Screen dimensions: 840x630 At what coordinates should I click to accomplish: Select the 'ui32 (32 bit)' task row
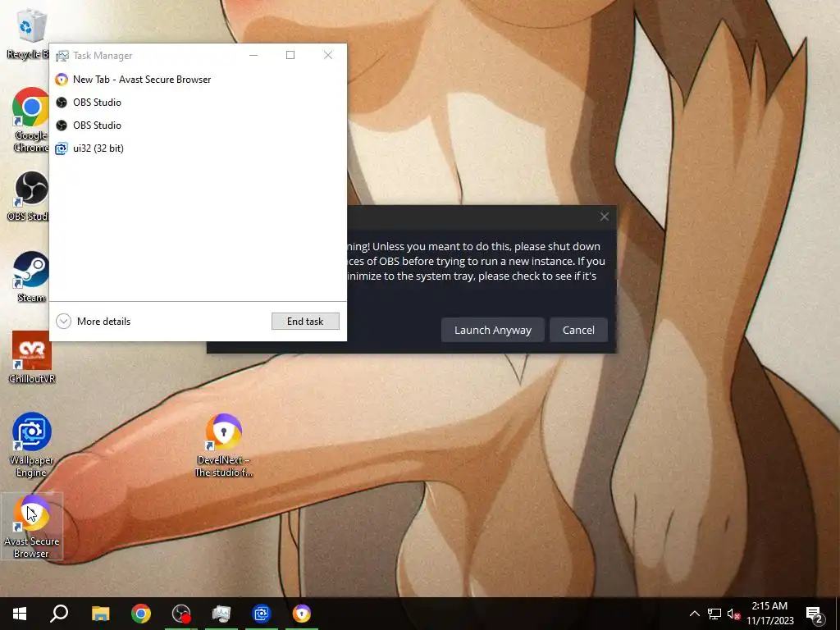(x=198, y=148)
